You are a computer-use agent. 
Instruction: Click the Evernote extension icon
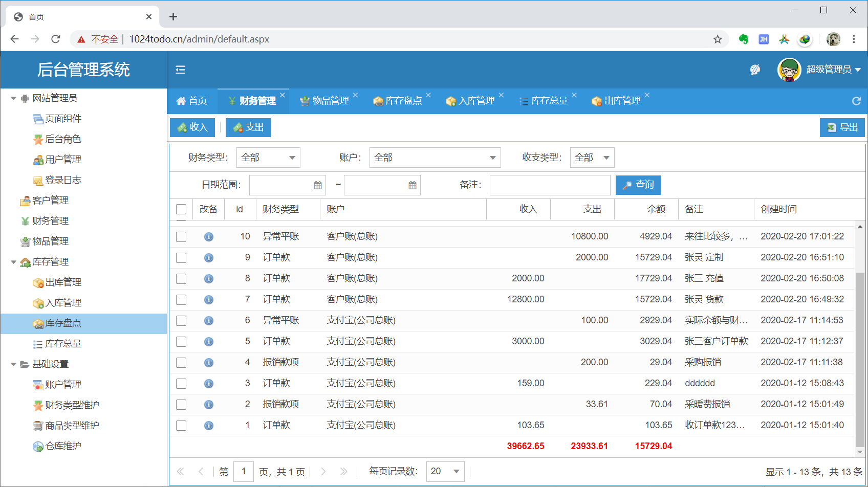coord(744,39)
